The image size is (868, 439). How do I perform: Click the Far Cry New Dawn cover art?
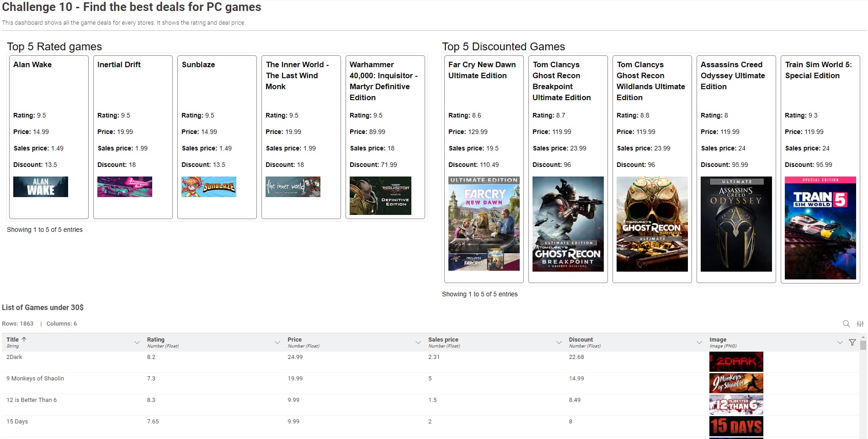click(484, 224)
